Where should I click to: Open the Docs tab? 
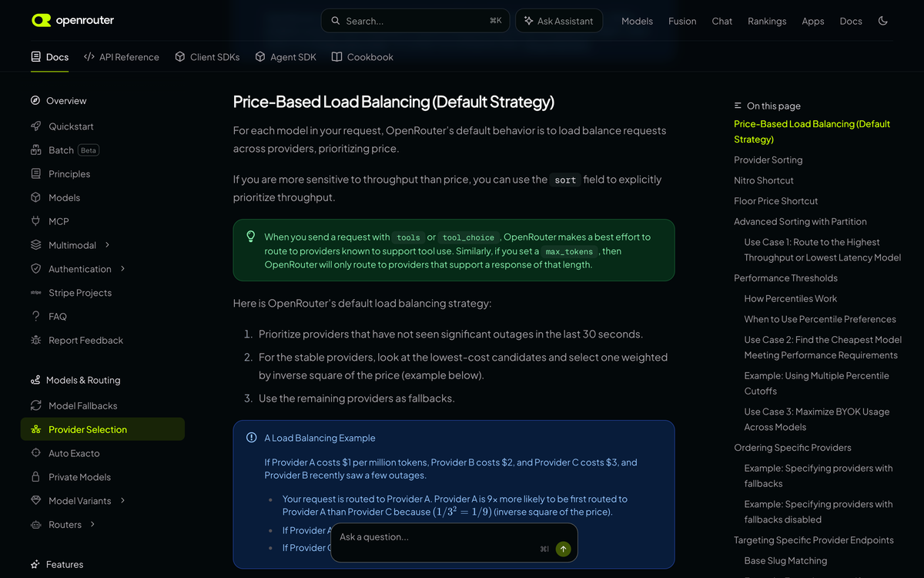click(50, 57)
